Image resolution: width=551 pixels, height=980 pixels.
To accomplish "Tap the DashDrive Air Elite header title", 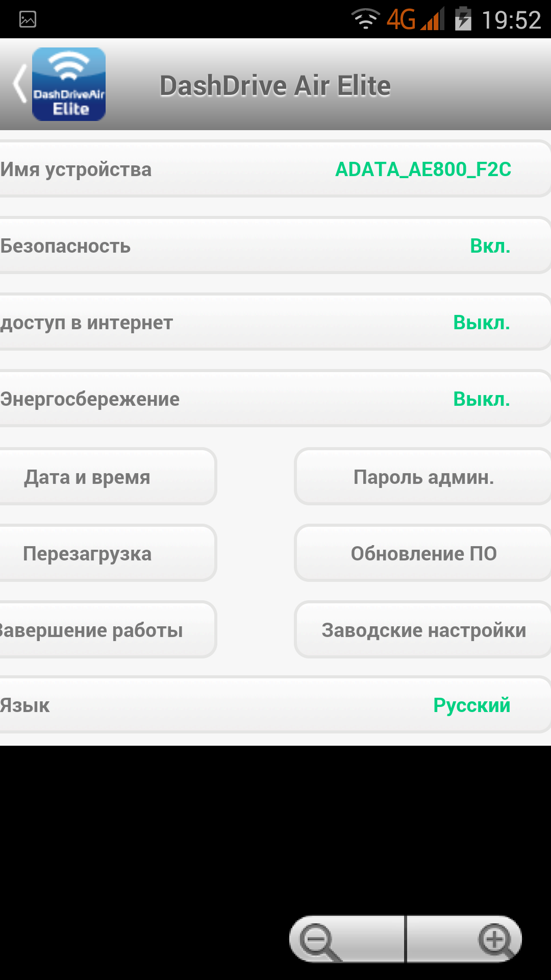I will [x=275, y=86].
